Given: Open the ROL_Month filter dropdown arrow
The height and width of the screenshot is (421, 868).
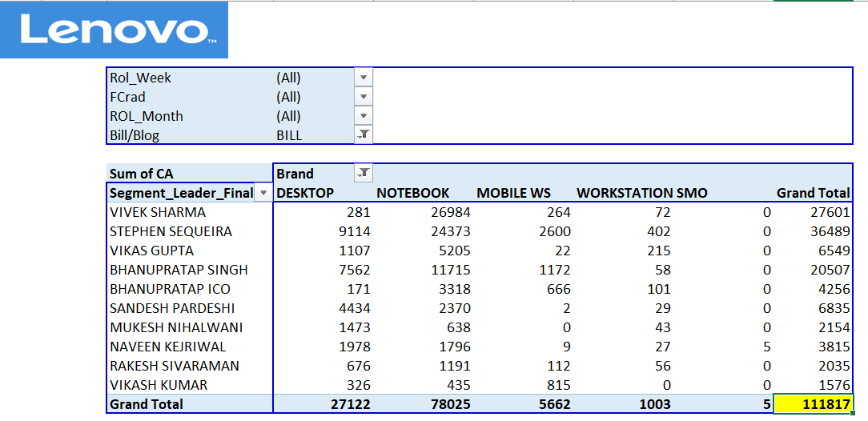Looking at the screenshot, I should (364, 116).
